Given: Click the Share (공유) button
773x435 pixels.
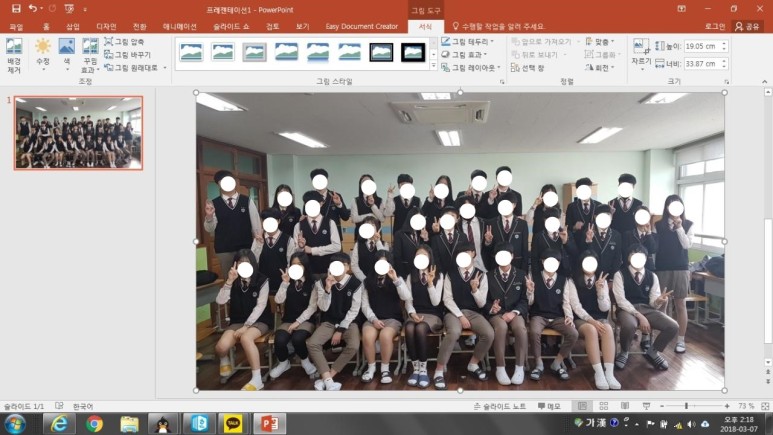Looking at the screenshot, I should click(x=746, y=27).
